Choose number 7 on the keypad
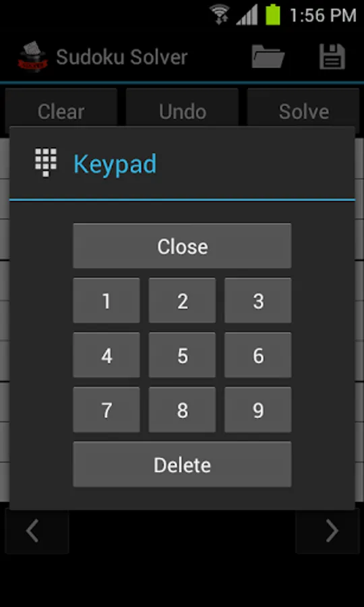364x607 pixels. 107,409
